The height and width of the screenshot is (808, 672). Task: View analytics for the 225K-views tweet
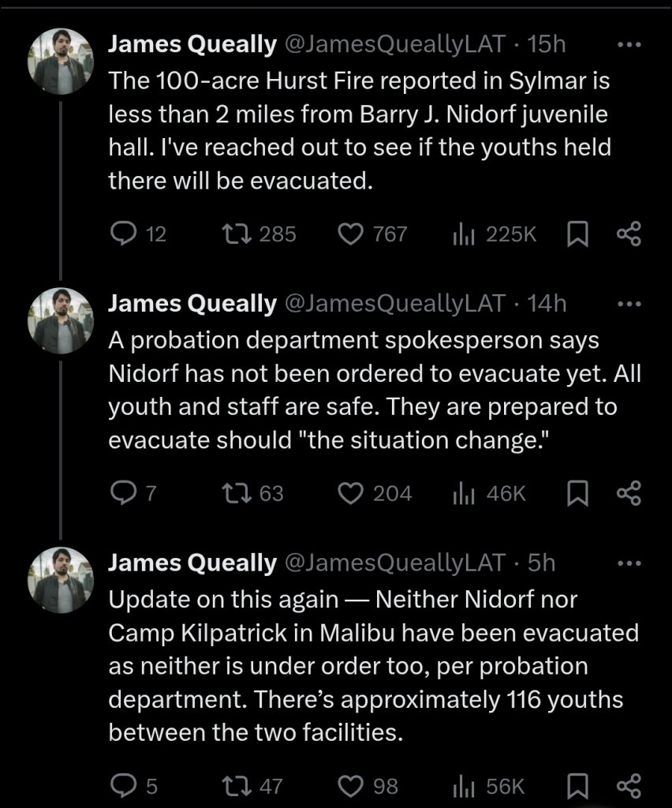tap(464, 234)
